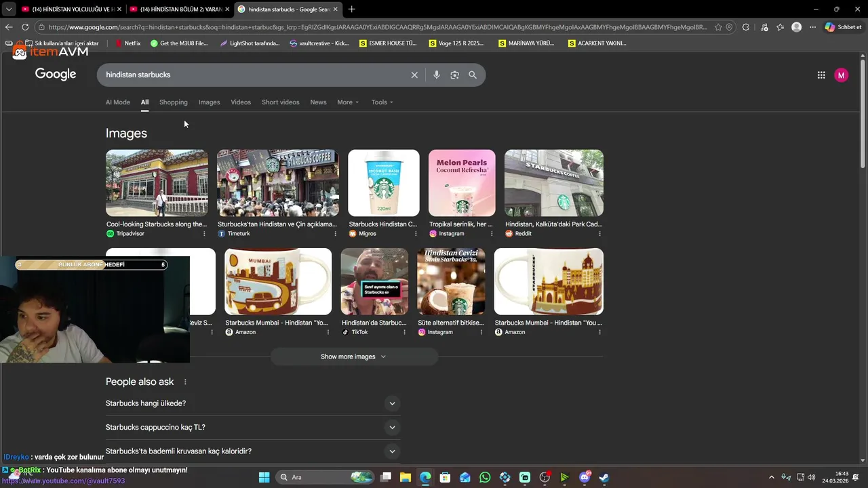Switch to Images results tab
868x488 pixels.
(x=209, y=102)
